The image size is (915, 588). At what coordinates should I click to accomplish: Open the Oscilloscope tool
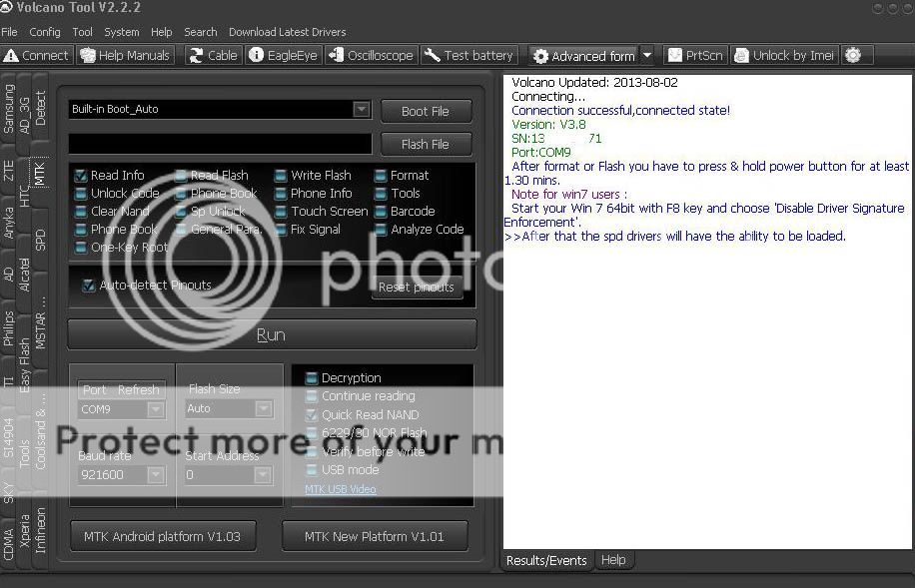372,56
